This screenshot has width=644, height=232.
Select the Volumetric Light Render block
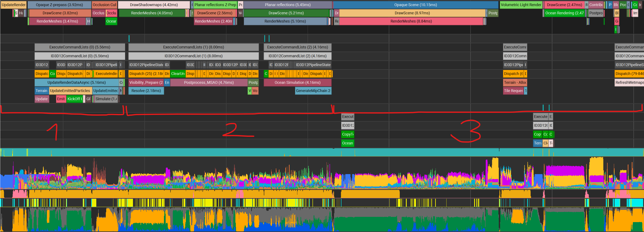point(521,5)
